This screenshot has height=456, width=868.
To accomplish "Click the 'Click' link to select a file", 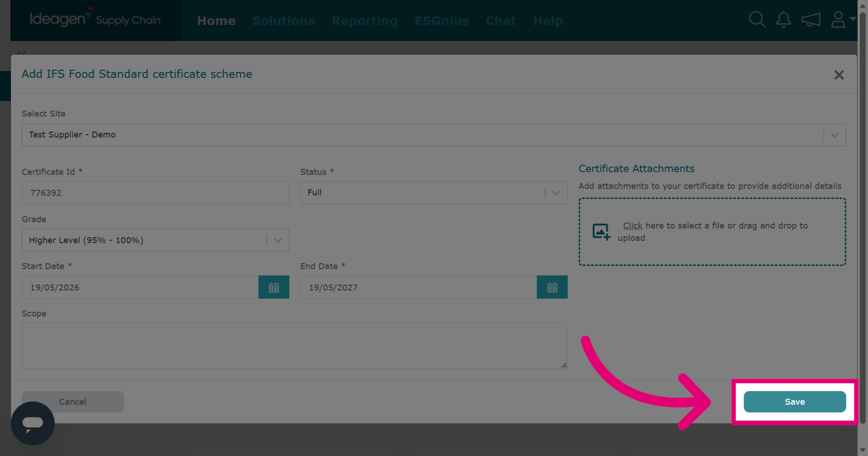I will point(632,225).
